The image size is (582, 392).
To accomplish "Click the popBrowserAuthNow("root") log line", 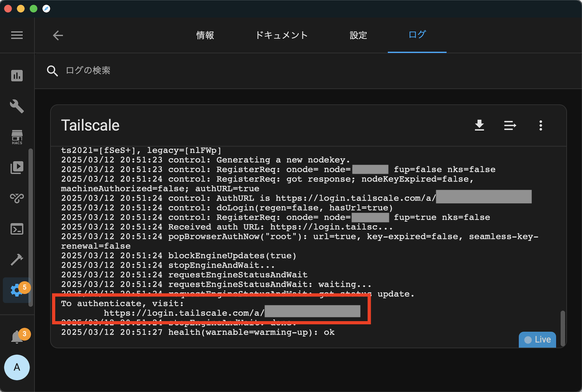I will (x=300, y=241).
